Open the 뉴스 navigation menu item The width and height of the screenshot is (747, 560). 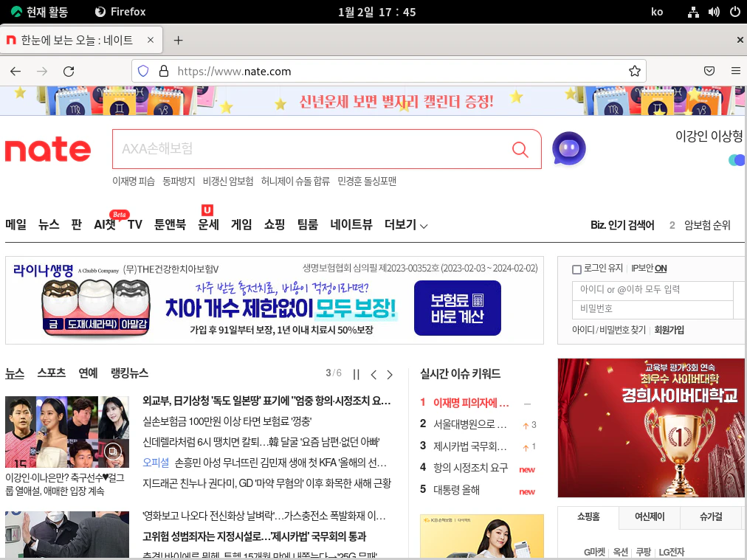[x=49, y=225]
